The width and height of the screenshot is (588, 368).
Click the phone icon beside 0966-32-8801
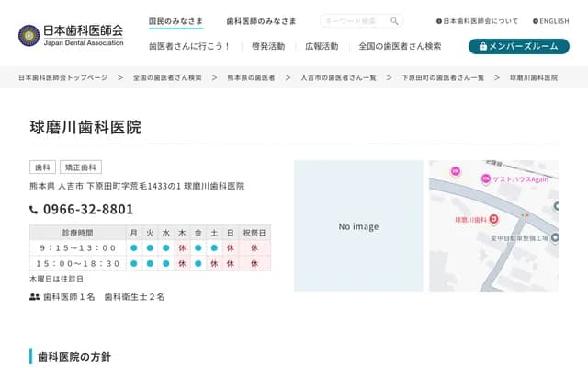tap(34, 210)
